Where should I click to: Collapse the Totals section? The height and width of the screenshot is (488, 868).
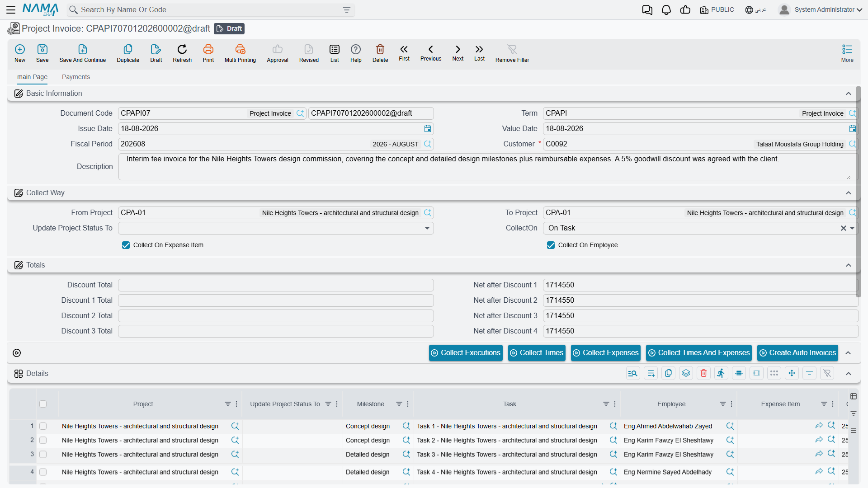[849, 265]
